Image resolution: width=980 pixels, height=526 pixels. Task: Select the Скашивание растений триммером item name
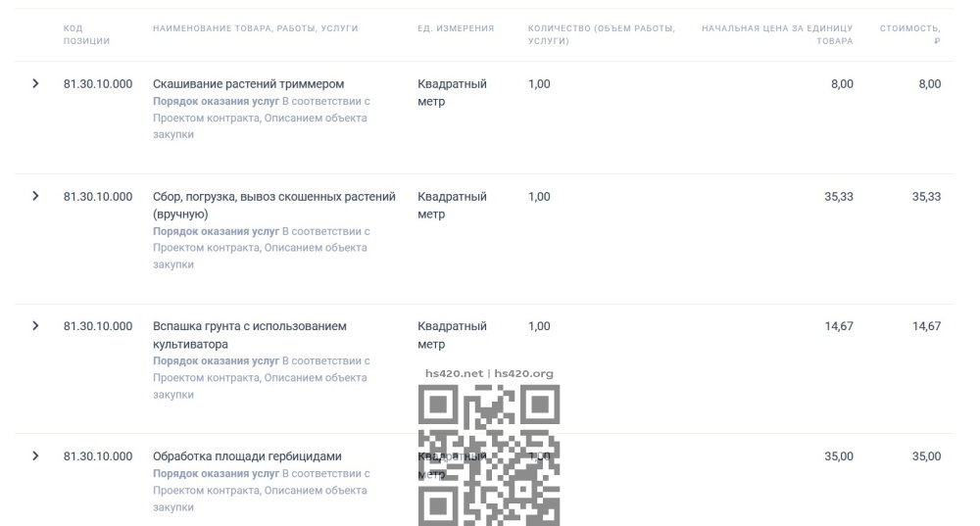[x=248, y=83]
